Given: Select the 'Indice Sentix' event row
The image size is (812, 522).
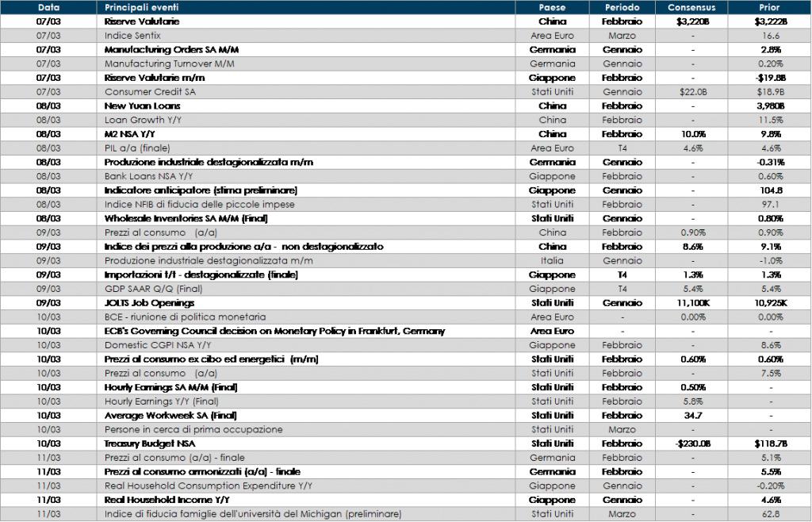Looking at the screenshot, I should point(132,36).
